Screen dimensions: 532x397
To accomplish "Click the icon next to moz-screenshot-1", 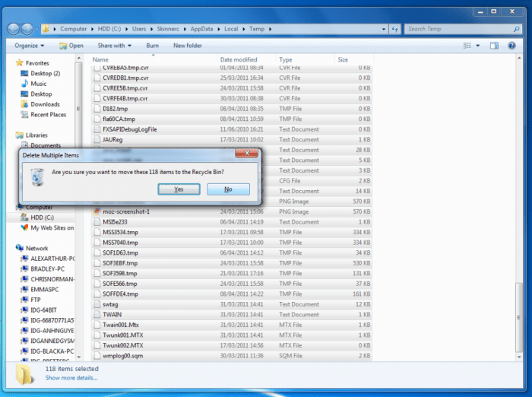I will 97,211.
